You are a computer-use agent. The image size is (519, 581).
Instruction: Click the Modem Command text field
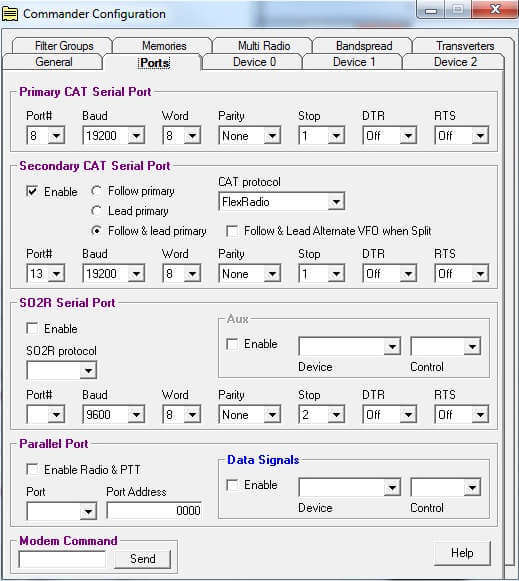[62, 559]
